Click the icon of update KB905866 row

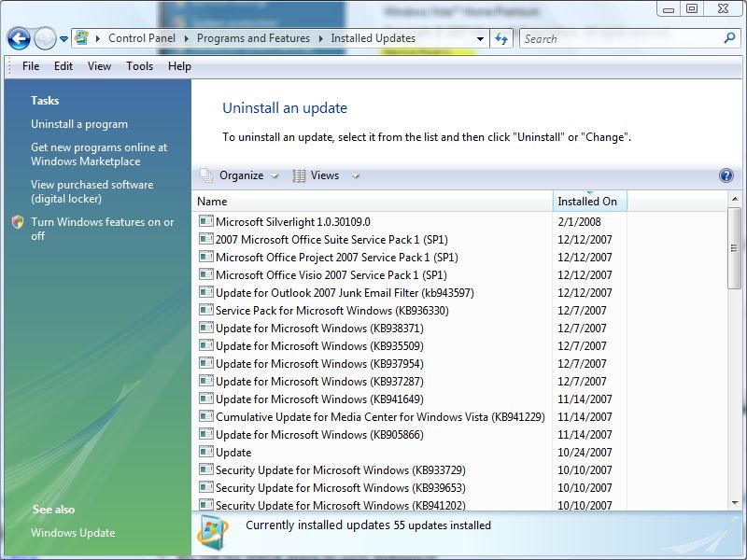(205, 434)
